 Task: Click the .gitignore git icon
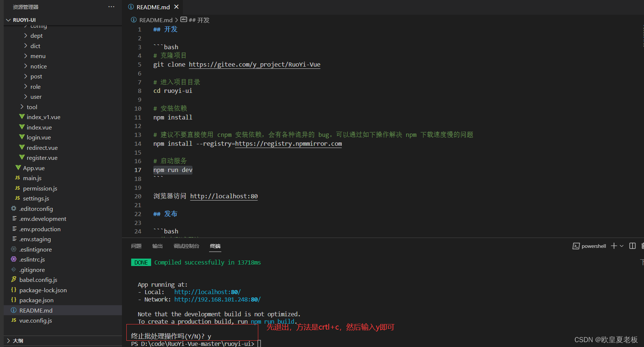coord(14,269)
